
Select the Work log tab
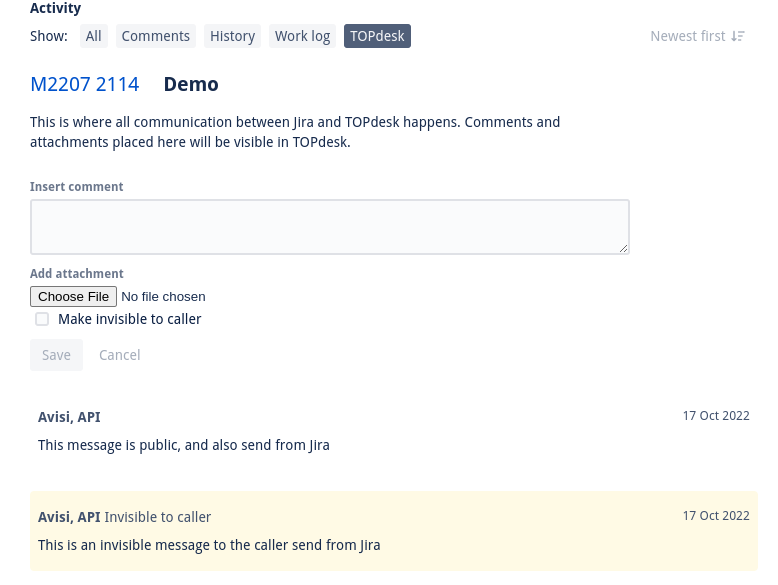302,36
